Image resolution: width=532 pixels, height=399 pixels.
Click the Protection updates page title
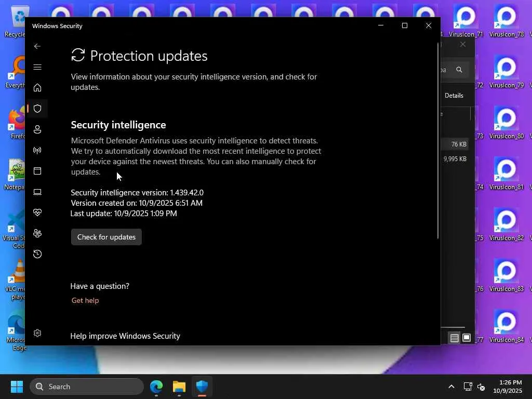(x=149, y=56)
